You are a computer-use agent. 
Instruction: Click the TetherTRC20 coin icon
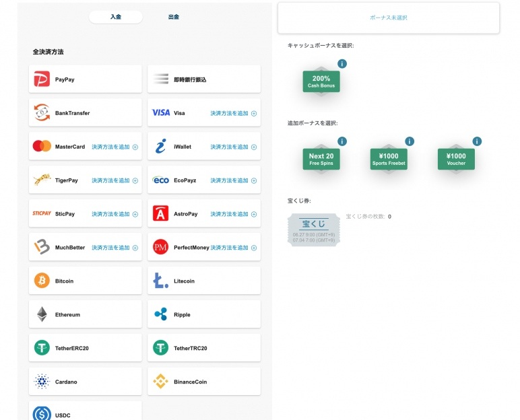tap(161, 348)
